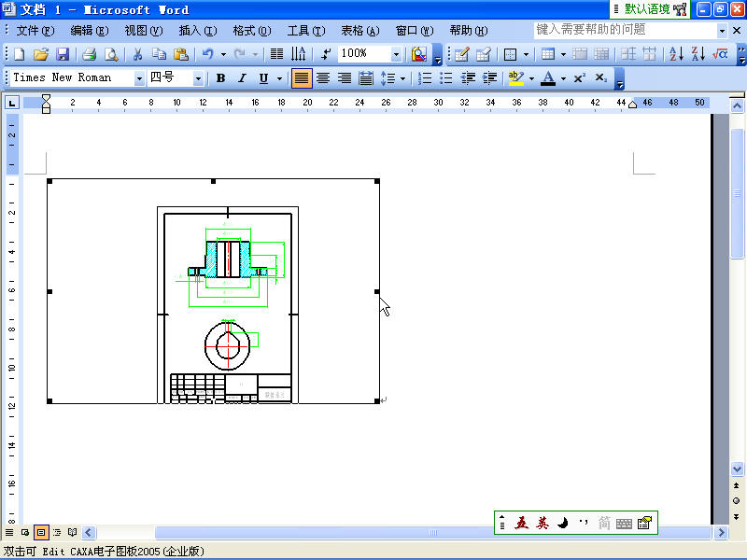Image resolution: width=747 pixels, height=560 pixels.
Task: Open the 插入(I) menu
Action: [198, 31]
